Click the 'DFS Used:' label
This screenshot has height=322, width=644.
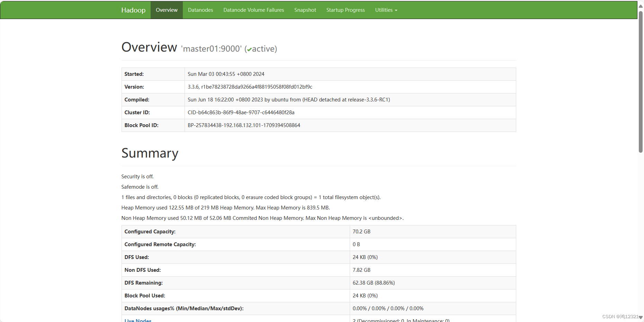[137, 257]
